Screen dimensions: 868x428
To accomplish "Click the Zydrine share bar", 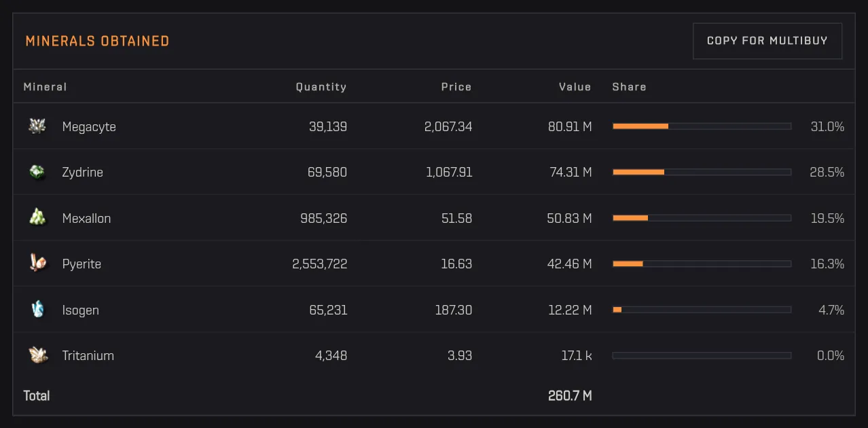I will 702,172.
